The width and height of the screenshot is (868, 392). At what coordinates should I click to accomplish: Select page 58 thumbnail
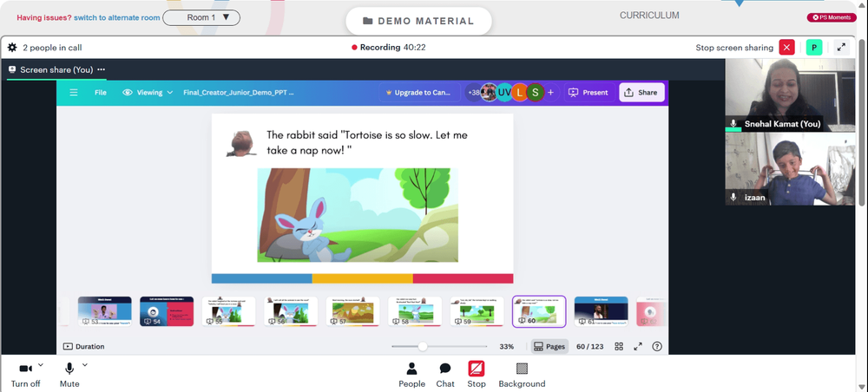coord(415,311)
